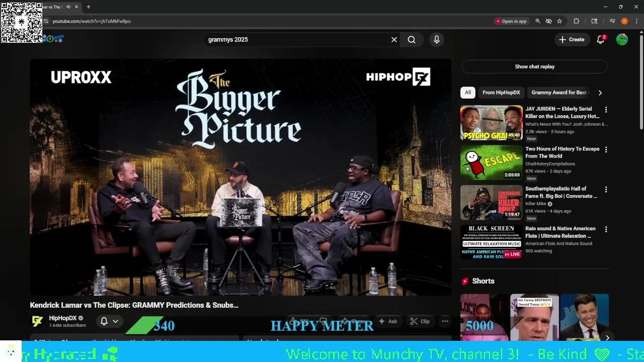Open options menu for Two Hours of History
This screenshot has width=644, height=362.
point(606,150)
